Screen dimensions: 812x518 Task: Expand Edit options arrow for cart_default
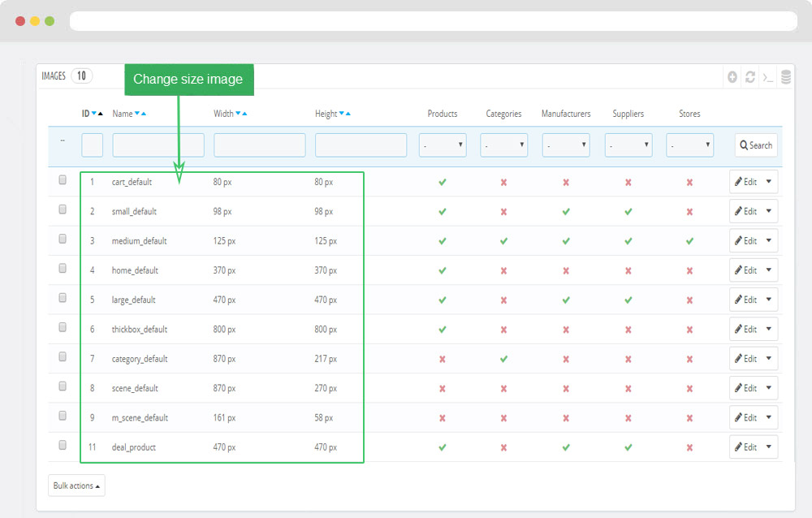pyautogui.click(x=769, y=182)
